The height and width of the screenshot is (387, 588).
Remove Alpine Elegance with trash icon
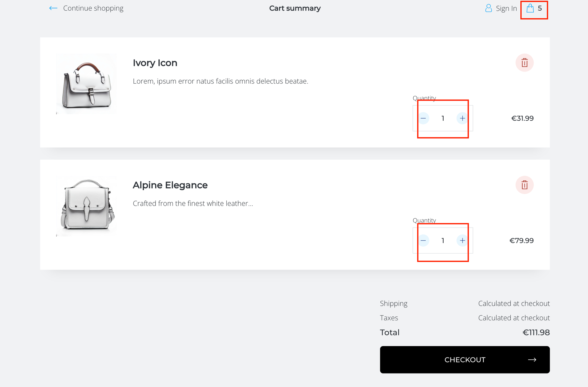tap(524, 185)
